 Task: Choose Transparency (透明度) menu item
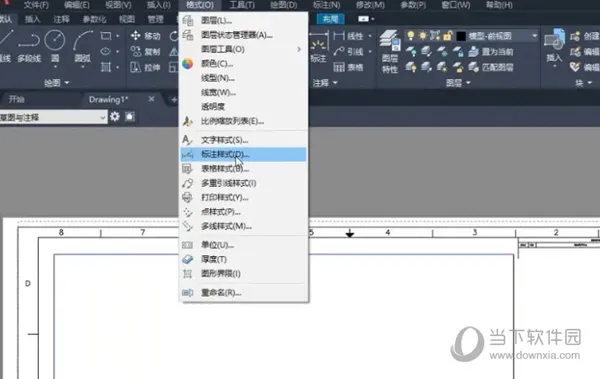[243, 106]
